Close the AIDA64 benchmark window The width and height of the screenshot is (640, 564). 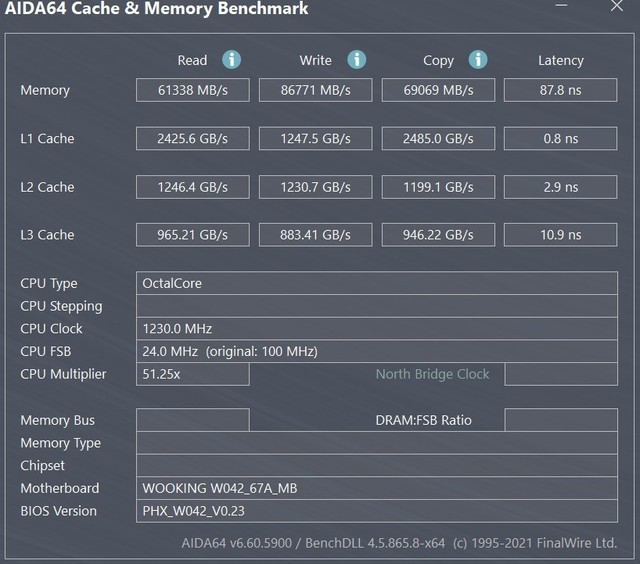(616, 8)
